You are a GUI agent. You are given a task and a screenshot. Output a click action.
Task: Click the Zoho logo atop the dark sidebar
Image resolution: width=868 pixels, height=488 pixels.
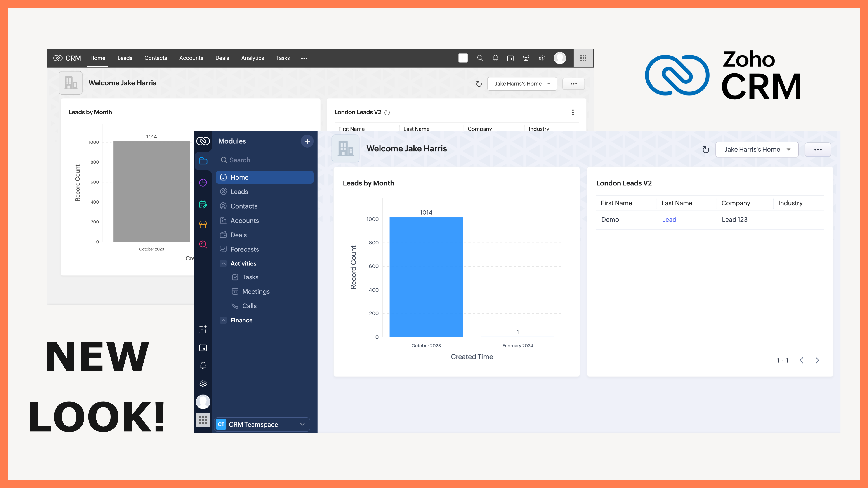203,141
